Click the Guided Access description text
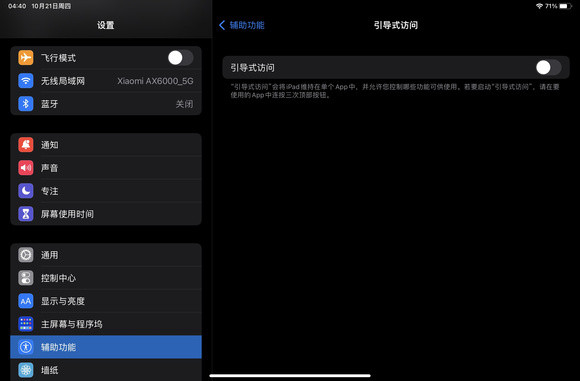Screen dimensions: 580x381 395,91
